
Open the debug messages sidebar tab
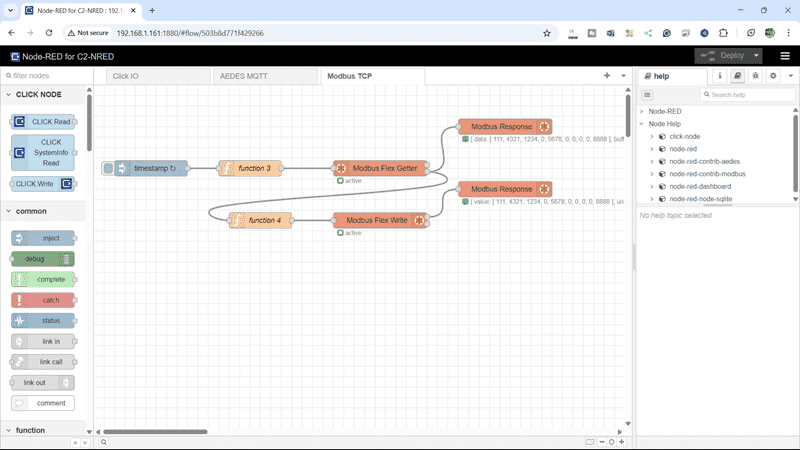[x=755, y=76]
